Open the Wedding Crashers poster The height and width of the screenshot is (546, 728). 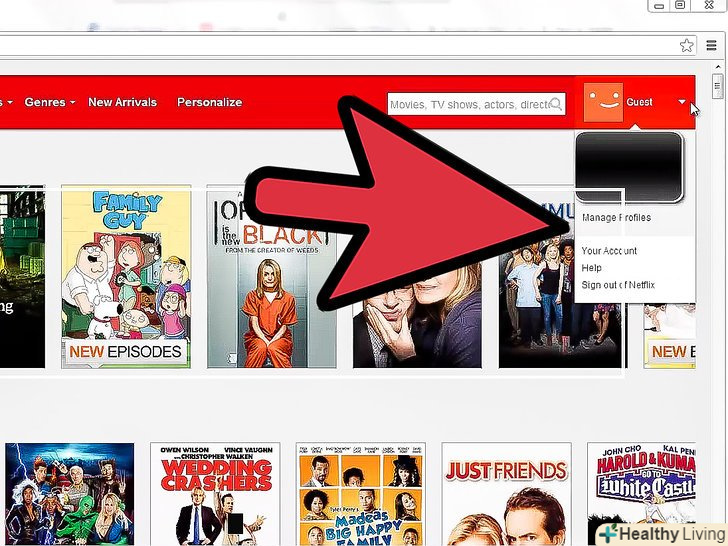pyautogui.click(x=215, y=494)
